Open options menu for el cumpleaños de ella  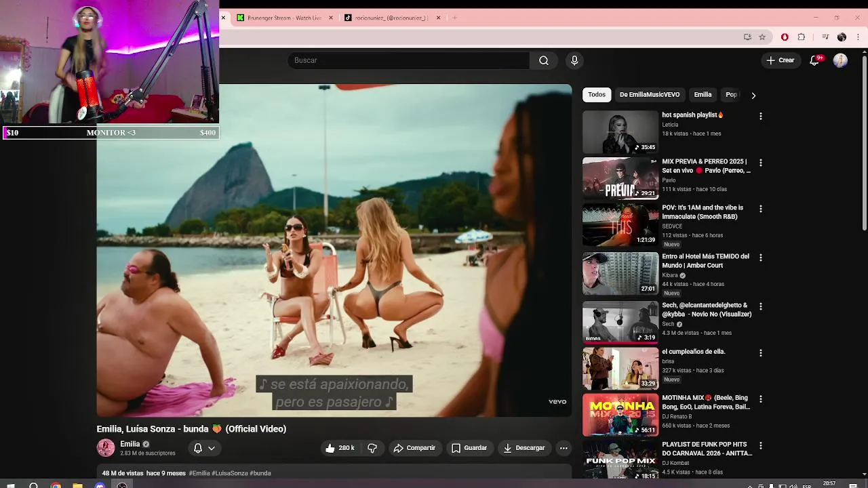pos(761,353)
